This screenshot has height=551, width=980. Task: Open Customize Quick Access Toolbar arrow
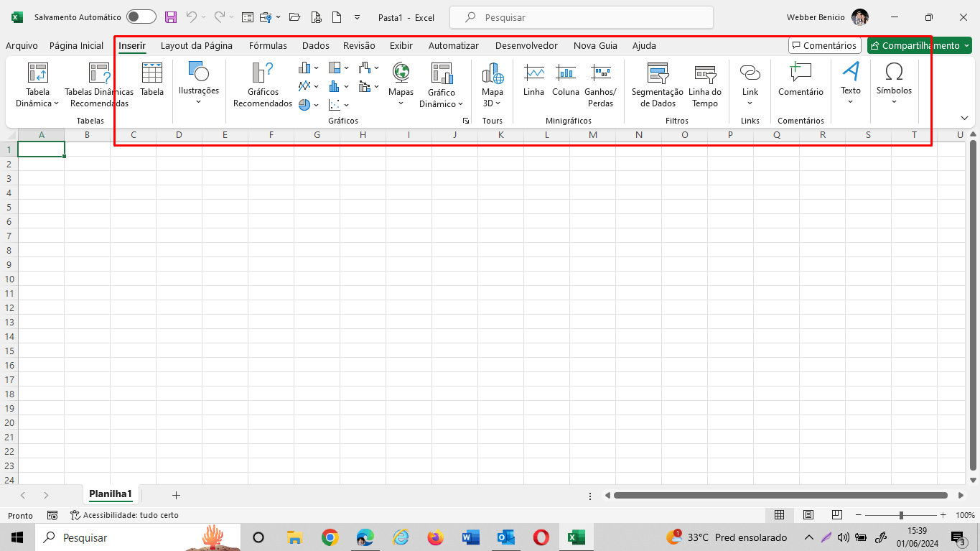coord(358,17)
